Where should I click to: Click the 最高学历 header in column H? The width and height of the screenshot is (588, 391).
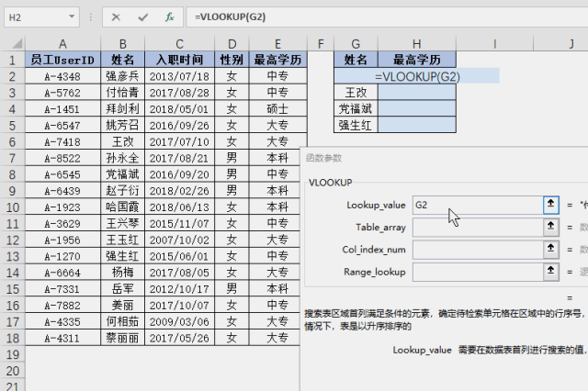click(417, 60)
